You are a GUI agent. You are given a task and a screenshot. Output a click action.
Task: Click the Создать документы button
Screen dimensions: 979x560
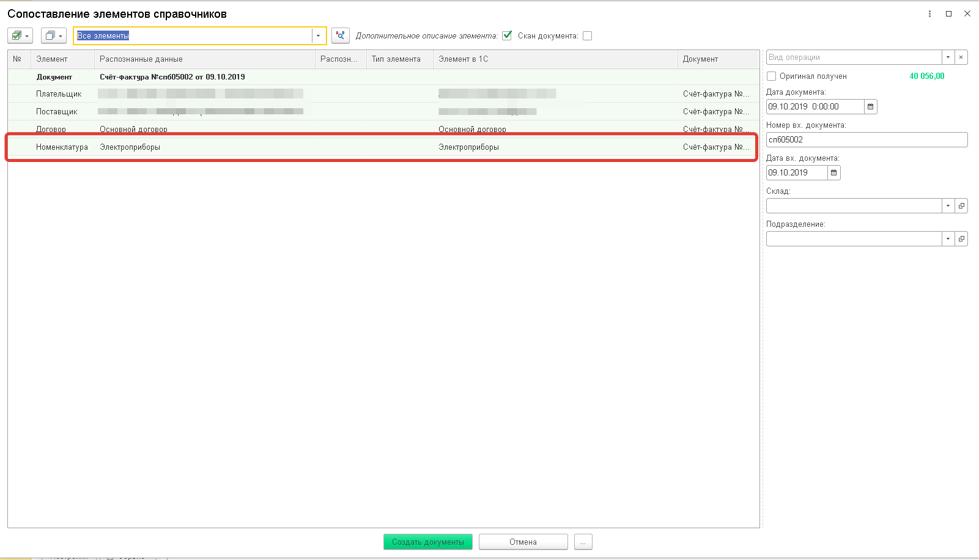pyautogui.click(x=428, y=542)
